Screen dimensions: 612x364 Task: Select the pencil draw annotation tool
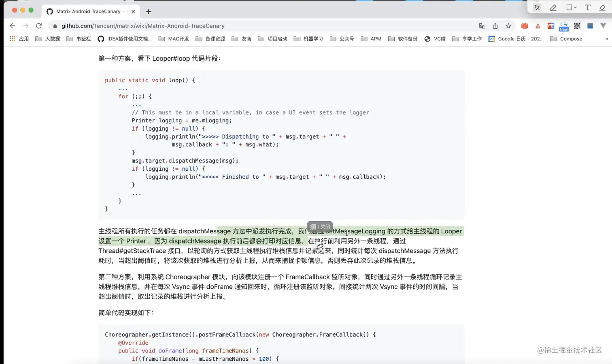[x=553, y=8]
